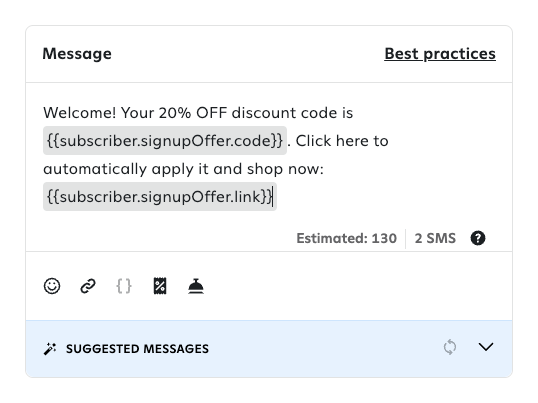Screen dimensions: 538x403
Task: Expand the Suggested Messages chevron
Action: click(486, 347)
